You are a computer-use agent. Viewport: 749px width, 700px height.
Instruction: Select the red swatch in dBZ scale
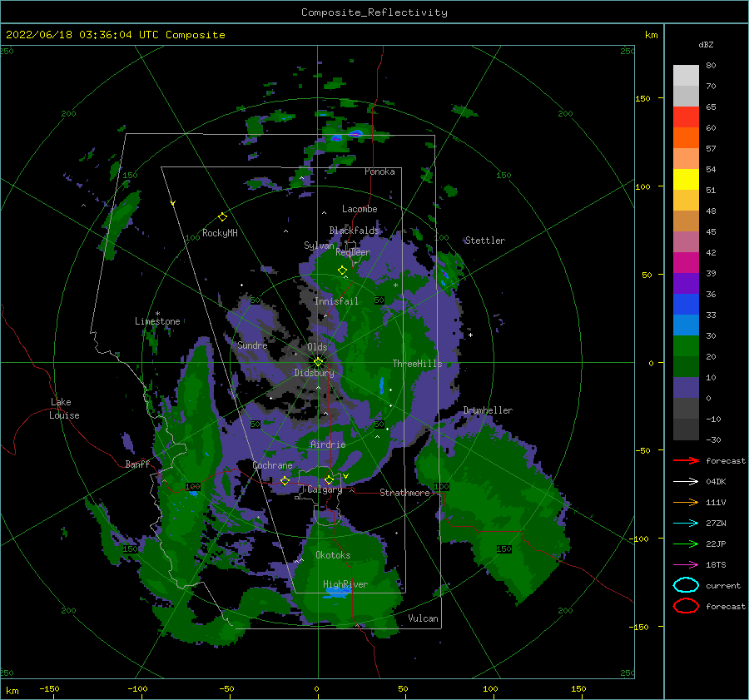pyautogui.click(x=686, y=117)
